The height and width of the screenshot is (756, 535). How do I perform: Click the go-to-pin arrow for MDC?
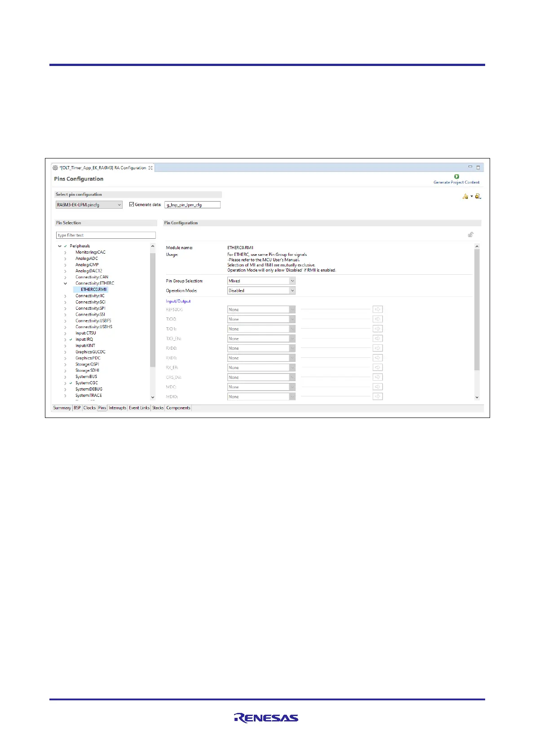pyautogui.click(x=378, y=387)
